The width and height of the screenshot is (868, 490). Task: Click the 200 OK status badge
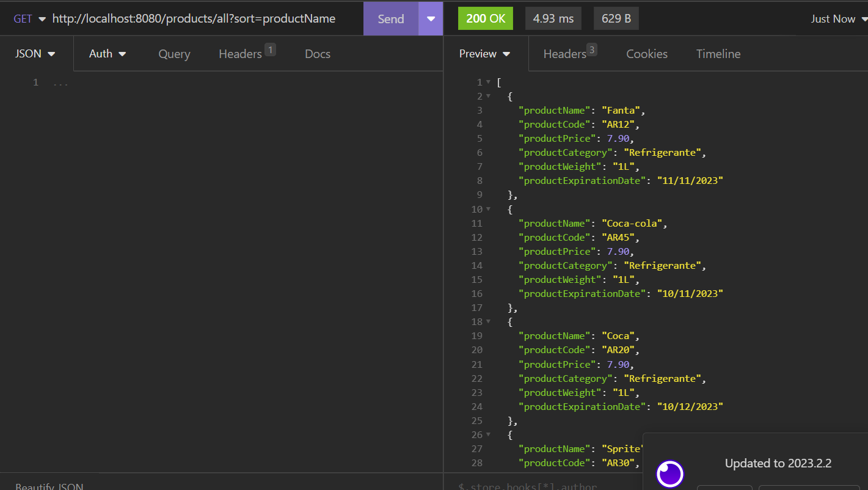[x=486, y=18]
